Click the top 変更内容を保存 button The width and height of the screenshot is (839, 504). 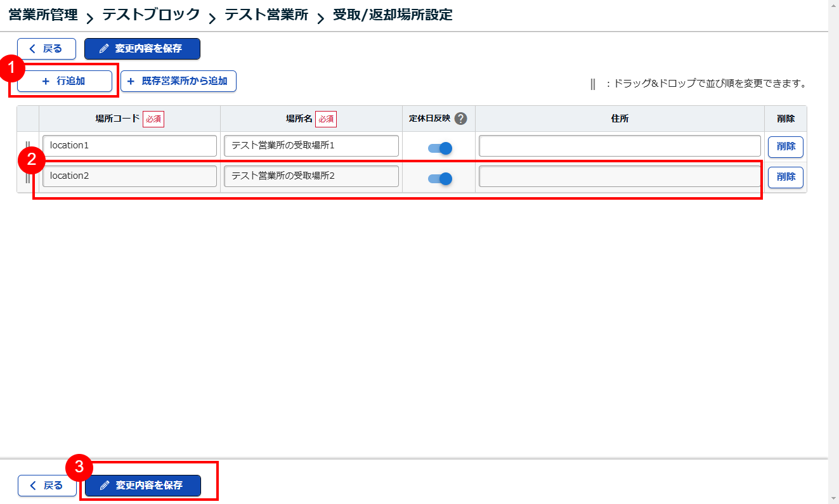tap(142, 49)
